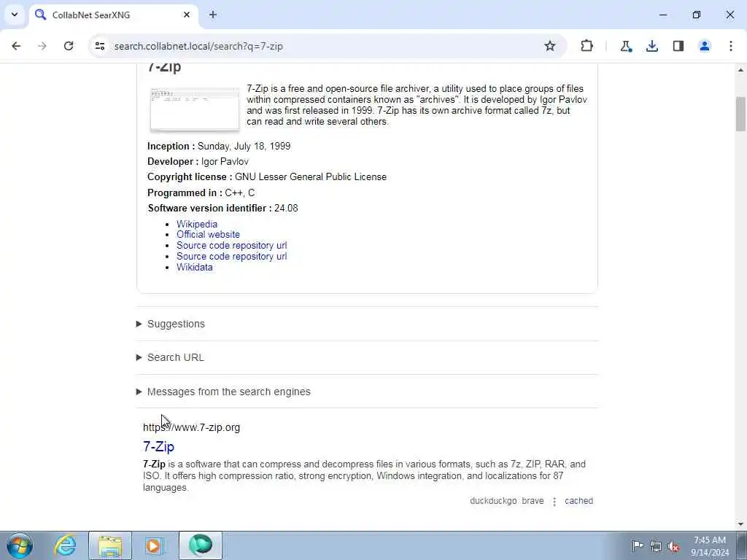Viewport: 747px width, 560px height.
Task: Click the vertical scrollbar thumb
Action: pos(740,114)
